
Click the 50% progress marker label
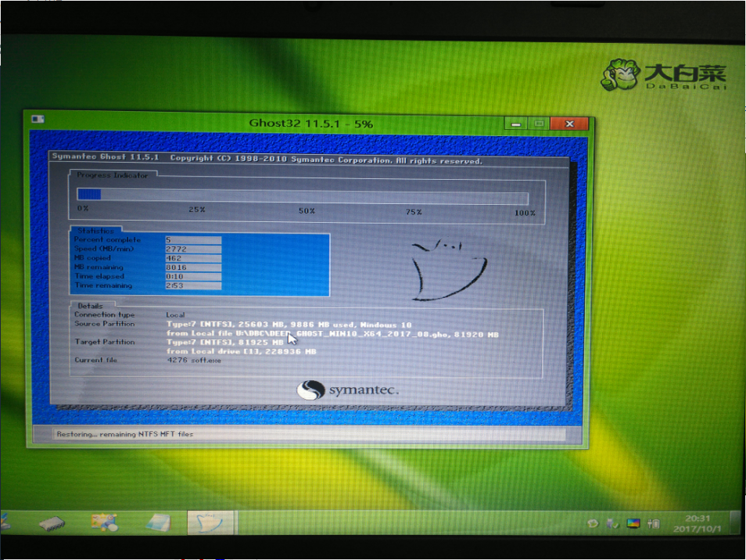point(307,210)
